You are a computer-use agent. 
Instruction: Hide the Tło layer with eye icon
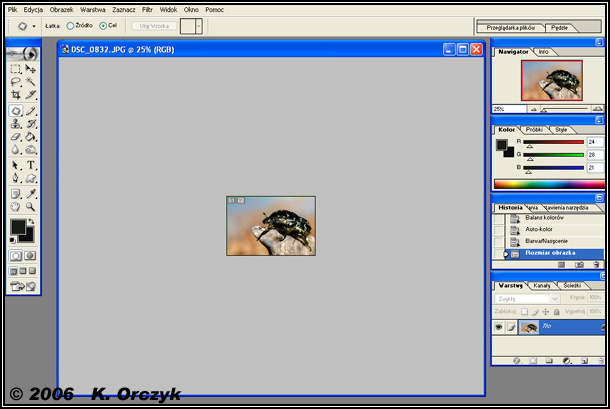(x=499, y=327)
